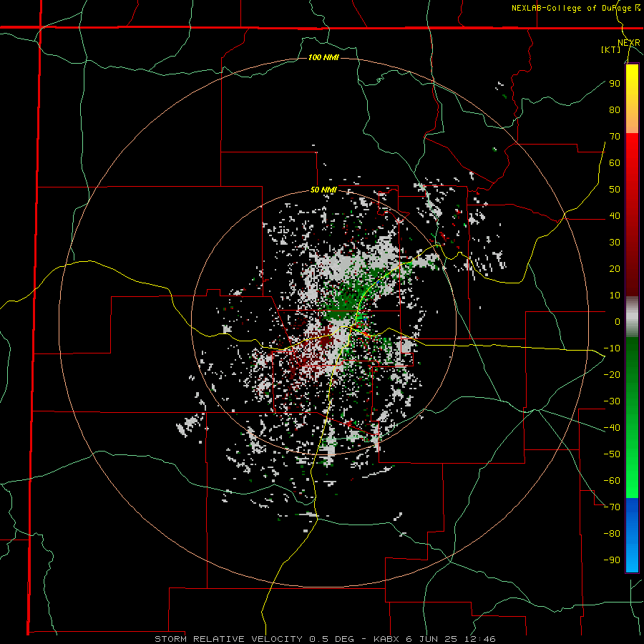Click the 20 value on velocity scale
The image size is (644, 644).
(615, 269)
